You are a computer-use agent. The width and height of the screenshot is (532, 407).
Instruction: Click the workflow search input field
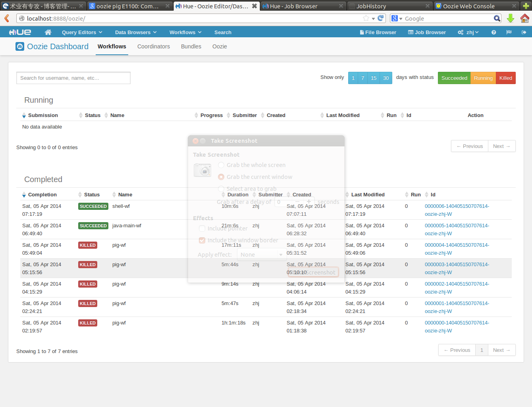[73, 78]
